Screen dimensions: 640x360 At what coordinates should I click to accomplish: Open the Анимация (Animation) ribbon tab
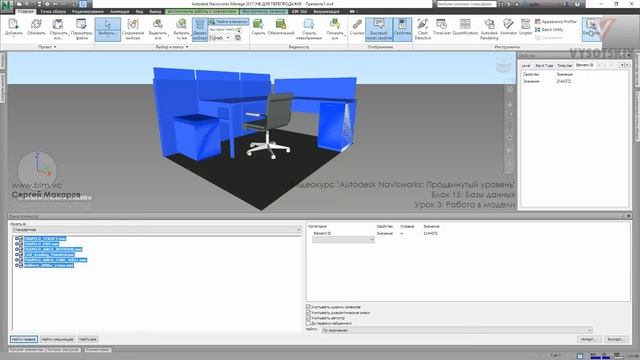120,11
